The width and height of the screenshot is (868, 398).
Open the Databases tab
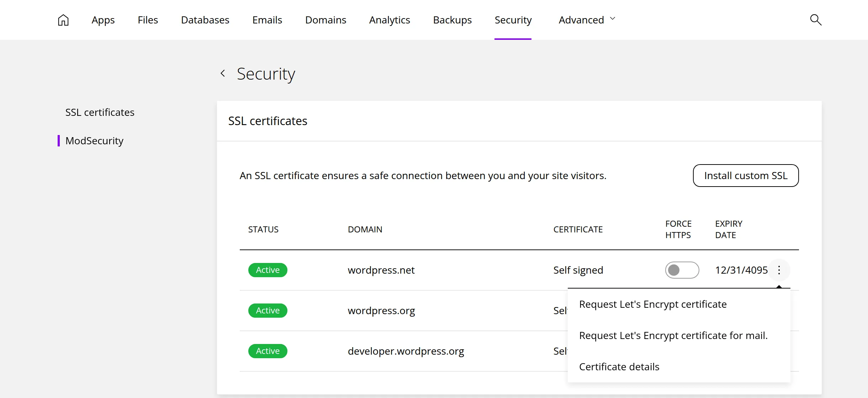[205, 20]
